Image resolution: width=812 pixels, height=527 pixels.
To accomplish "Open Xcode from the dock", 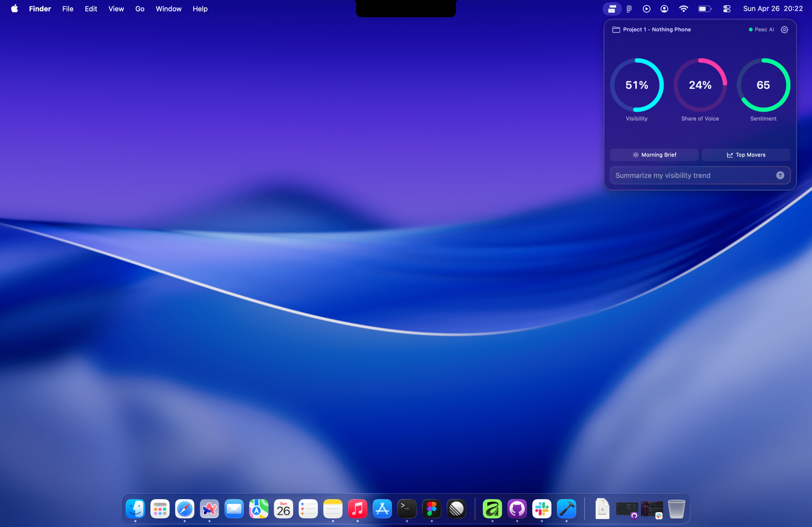I will pyautogui.click(x=566, y=509).
